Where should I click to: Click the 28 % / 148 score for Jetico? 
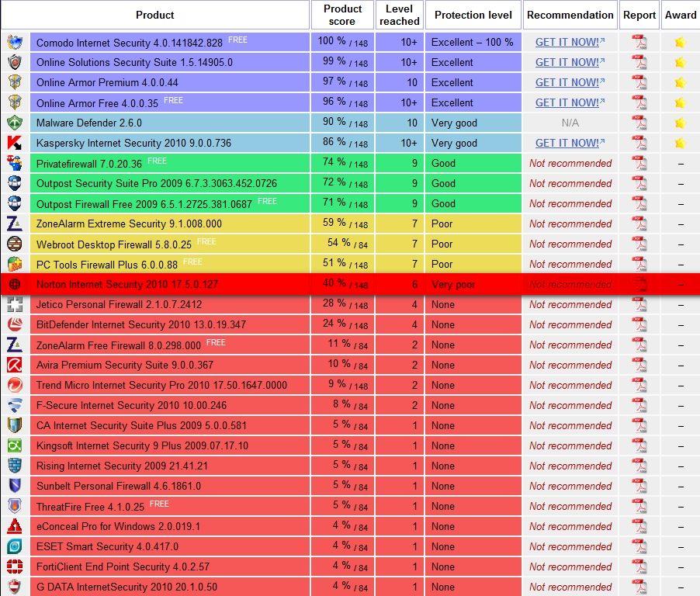(342, 304)
